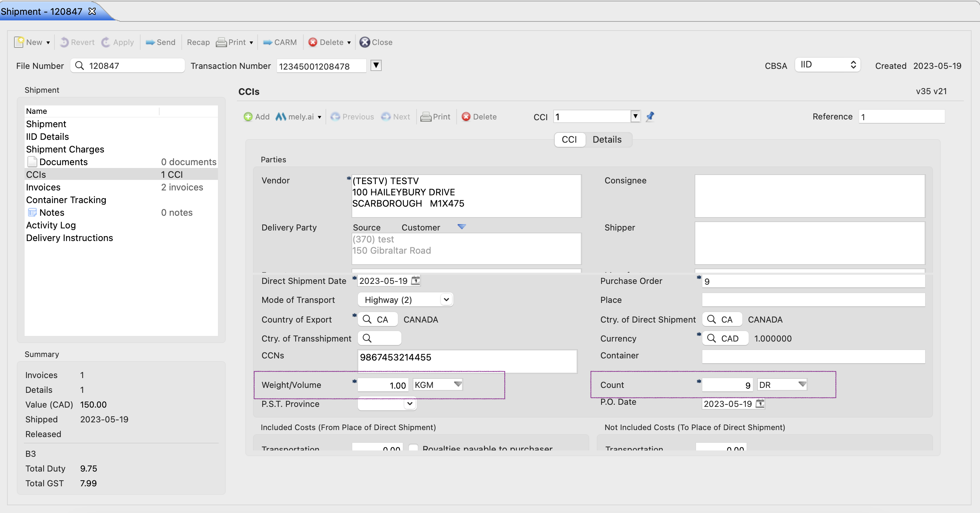Open the Direct Shipment Date calendar icon
The image size is (980, 513).
(416, 280)
